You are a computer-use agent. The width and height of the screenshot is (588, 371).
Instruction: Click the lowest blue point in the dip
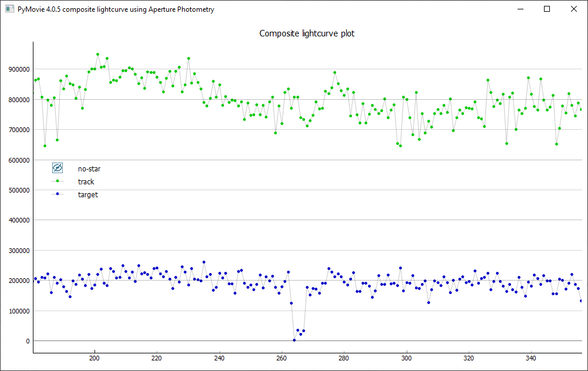click(x=294, y=340)
